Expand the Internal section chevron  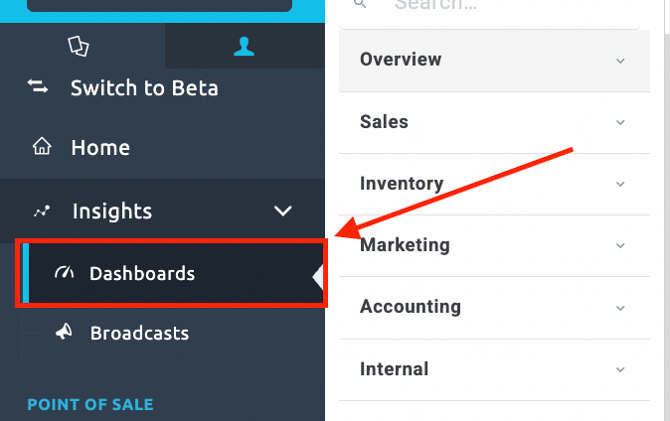pyautogui.click(x=620, y=369)
